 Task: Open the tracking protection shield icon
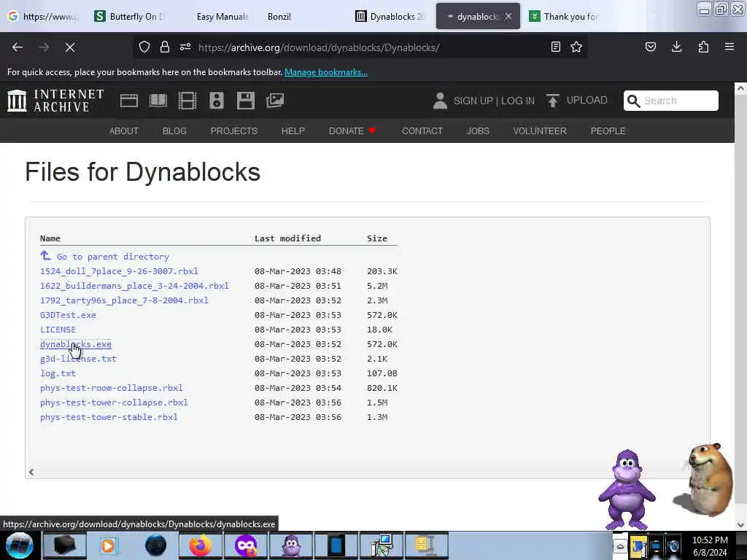(144, 47)
